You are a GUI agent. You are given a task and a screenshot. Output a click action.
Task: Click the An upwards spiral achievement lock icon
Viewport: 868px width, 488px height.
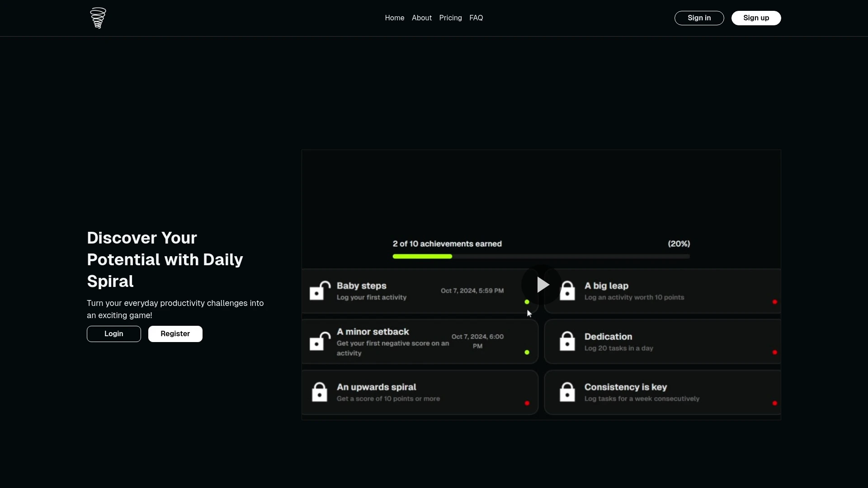click(x=320, y=392)
